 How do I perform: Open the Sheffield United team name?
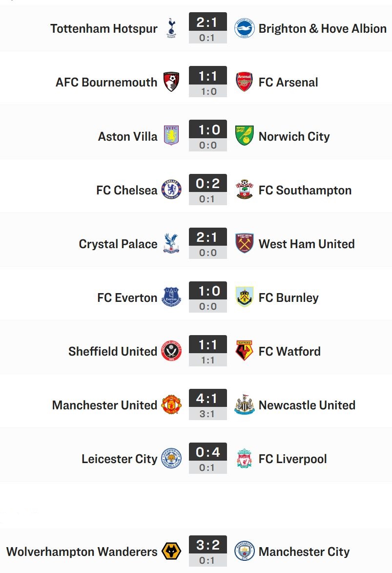coord(112,351)
